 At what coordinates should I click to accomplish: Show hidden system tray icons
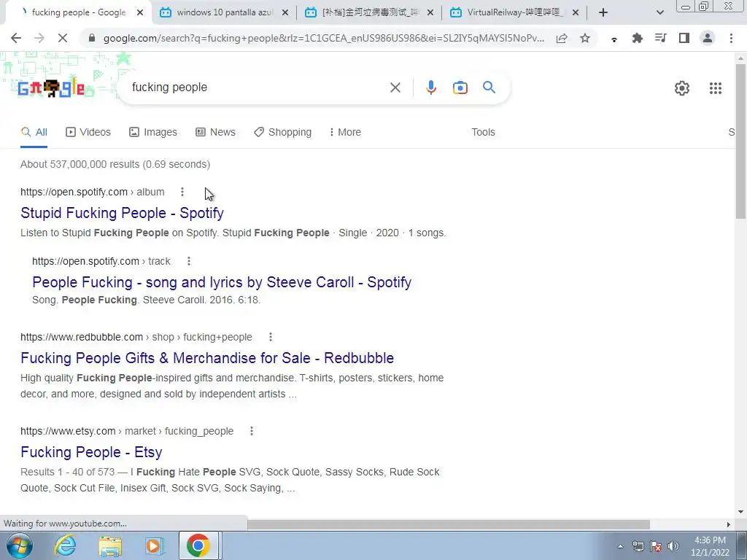point(620,547)
